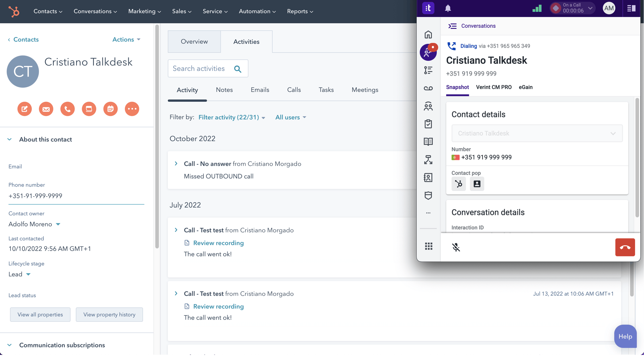Open the Sales menu

point(182,11)
